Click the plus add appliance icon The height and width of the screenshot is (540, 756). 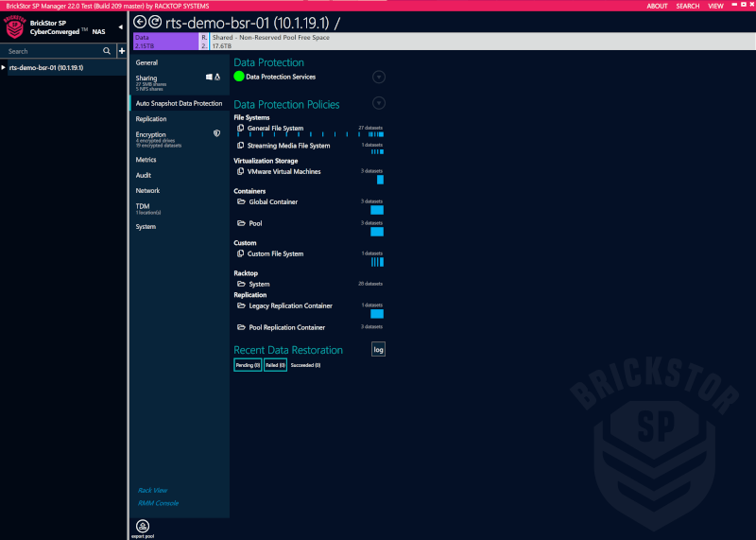(x=122, y=51)
